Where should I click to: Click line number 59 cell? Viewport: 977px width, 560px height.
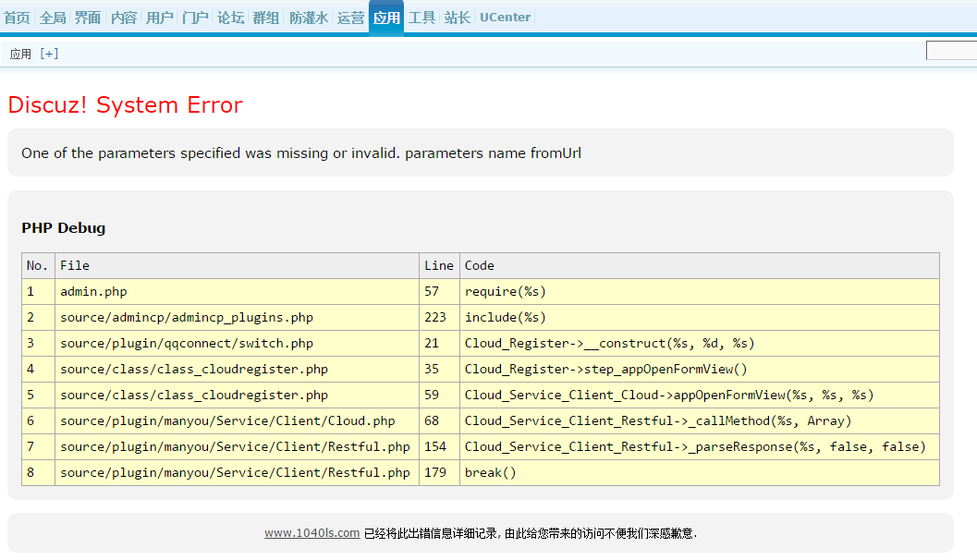click(x=439, y=395)
